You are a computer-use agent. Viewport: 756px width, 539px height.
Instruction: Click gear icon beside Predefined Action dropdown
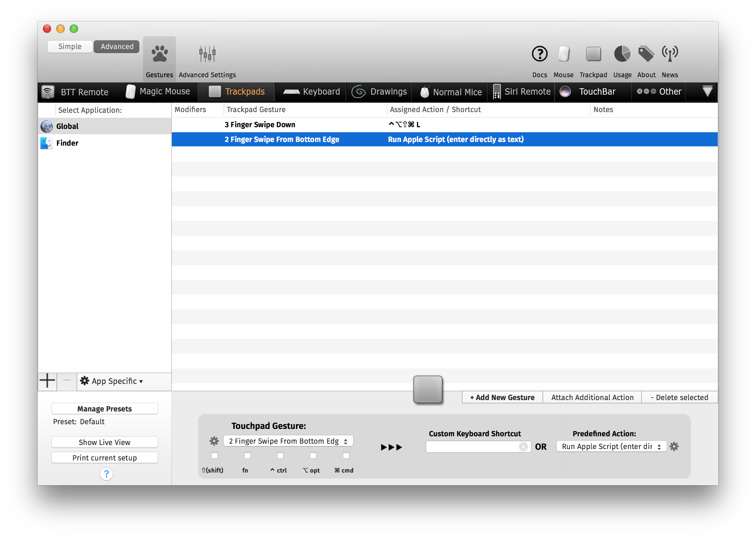(x=674, y=446)
